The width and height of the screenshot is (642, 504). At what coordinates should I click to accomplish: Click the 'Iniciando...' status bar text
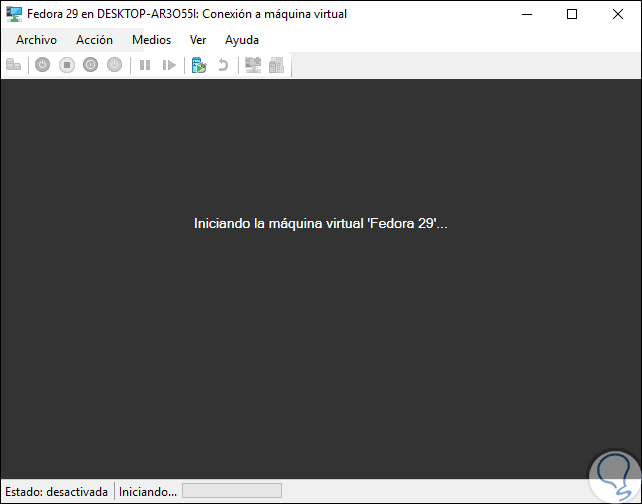pyautogui.click(x=148, y=491)
